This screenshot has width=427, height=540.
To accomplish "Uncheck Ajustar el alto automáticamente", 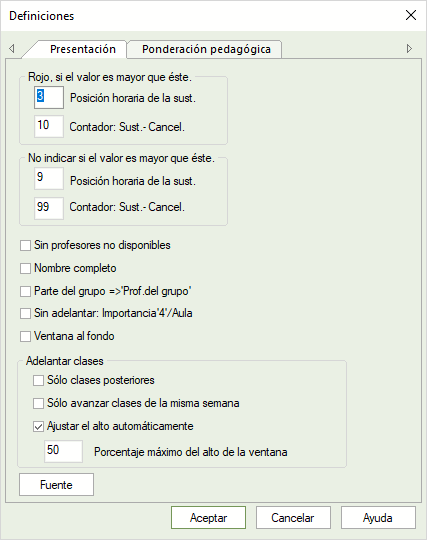I will click(38, 426).
